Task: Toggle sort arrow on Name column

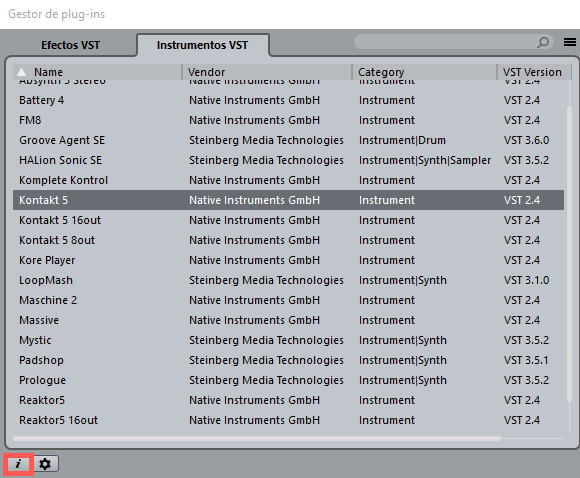Action: 22,72
